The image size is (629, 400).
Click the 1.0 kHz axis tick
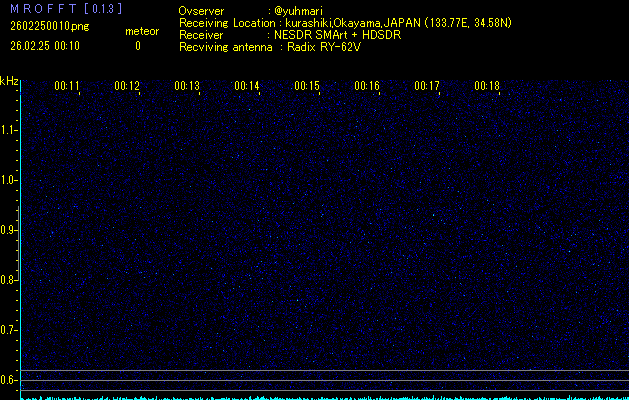pos(8,180)
